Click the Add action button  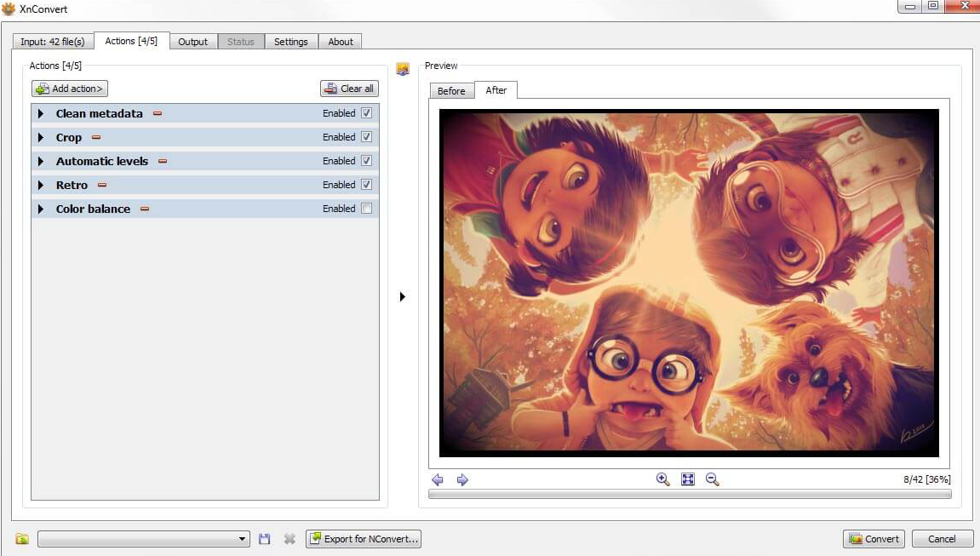click(x=70, y=89)
